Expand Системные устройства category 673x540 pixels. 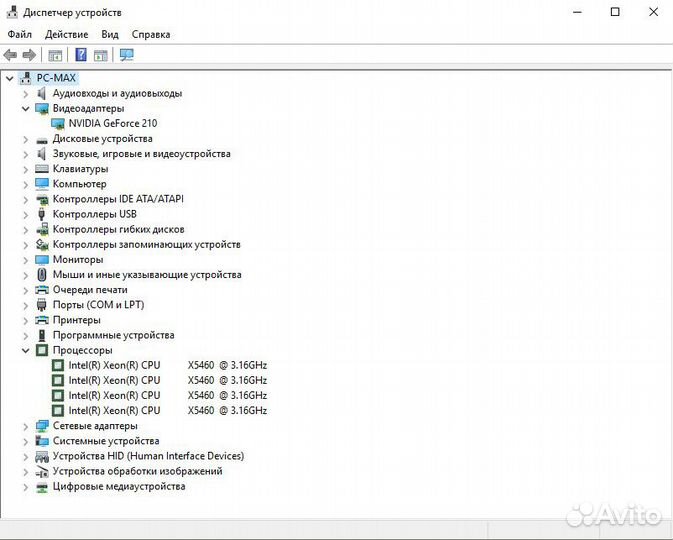point(25,441)
